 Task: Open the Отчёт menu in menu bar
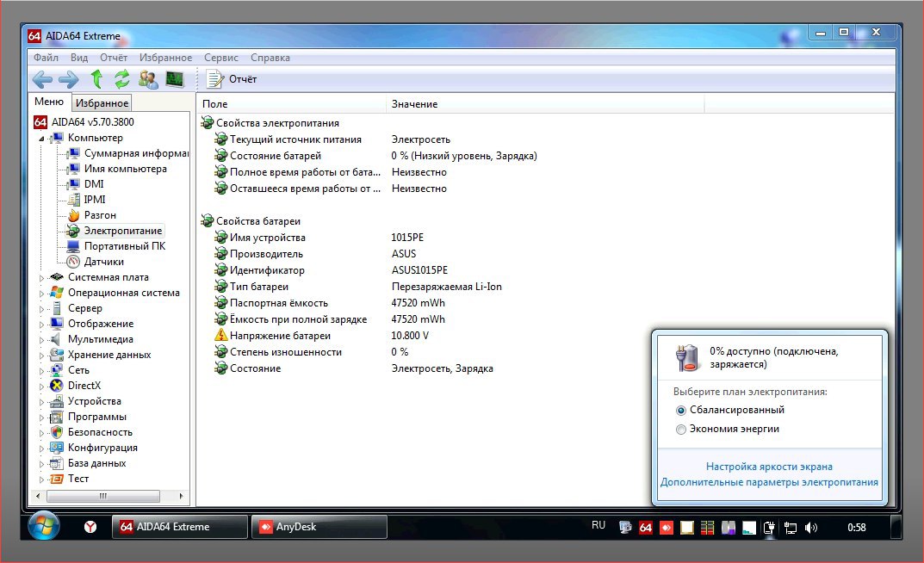click(114, 58)
